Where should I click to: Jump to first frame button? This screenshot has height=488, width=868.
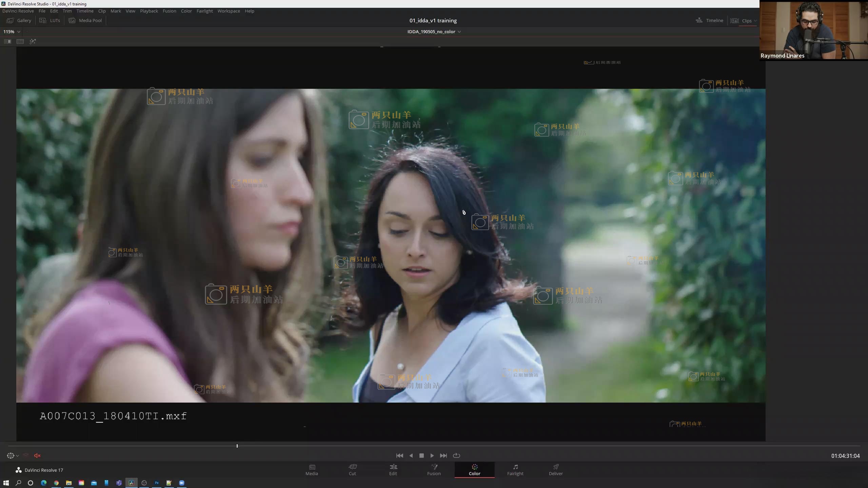399,455
